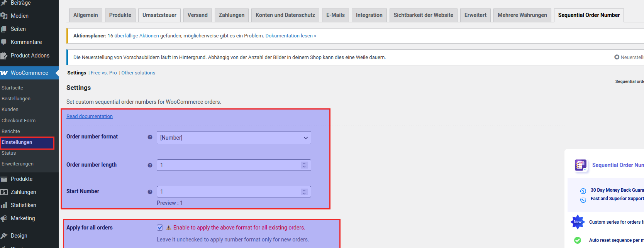Click the Marketing megaphone icon
This screenshot has width=644, height=248.
coord(4,218)
